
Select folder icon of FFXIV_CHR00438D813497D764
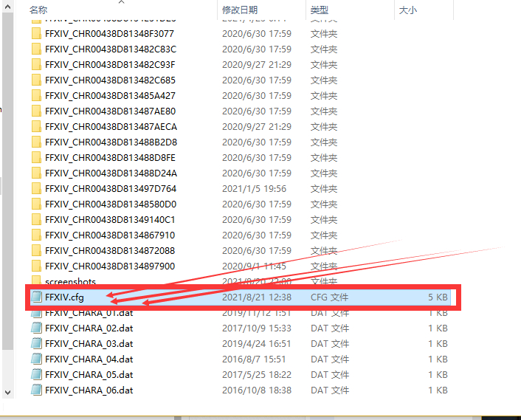point(36,189)
